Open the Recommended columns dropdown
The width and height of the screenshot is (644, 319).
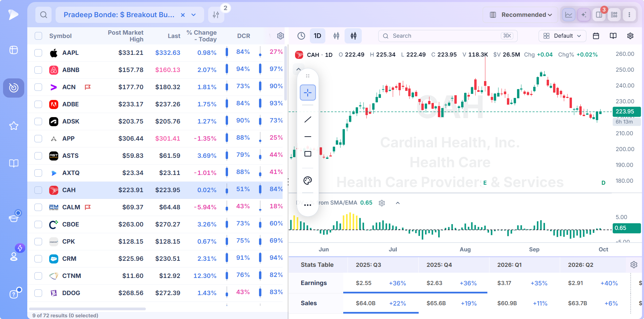click(x=520, y=15)
